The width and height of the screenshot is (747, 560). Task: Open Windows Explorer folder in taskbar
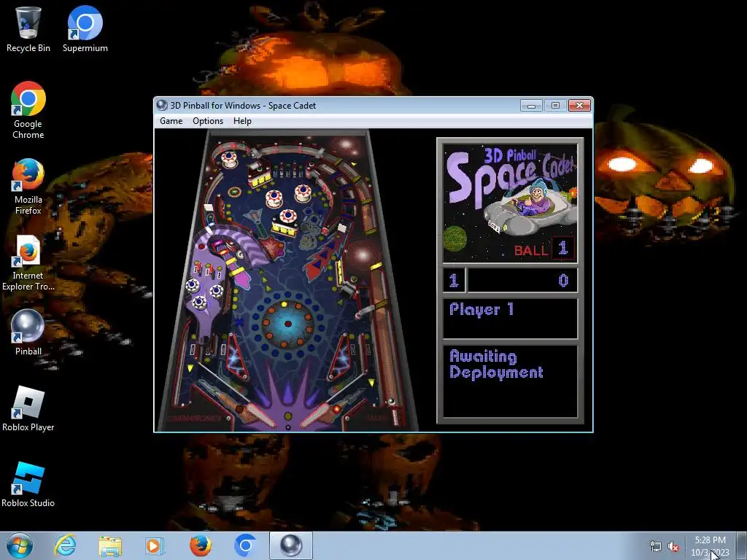pos(110,545)
